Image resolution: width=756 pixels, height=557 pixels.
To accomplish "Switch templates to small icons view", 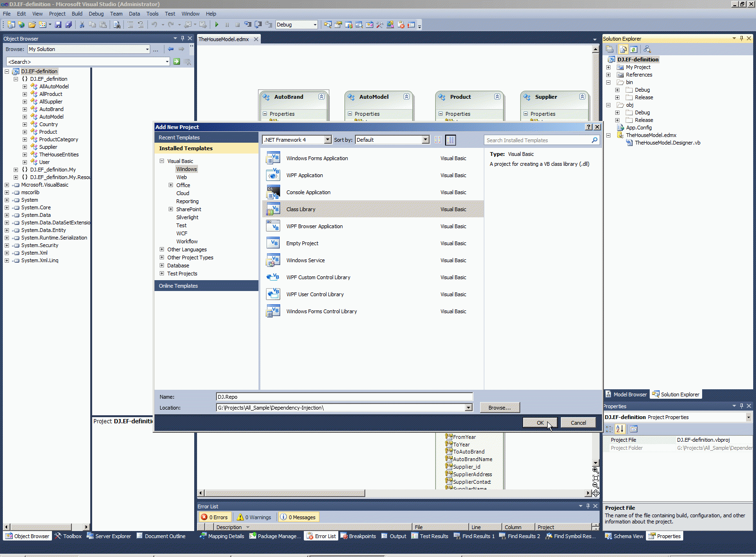I will point(438,140).
